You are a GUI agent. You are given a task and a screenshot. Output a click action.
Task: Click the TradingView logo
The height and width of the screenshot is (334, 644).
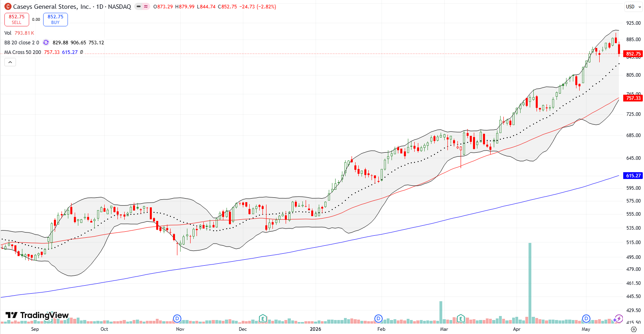pos(37,315)
